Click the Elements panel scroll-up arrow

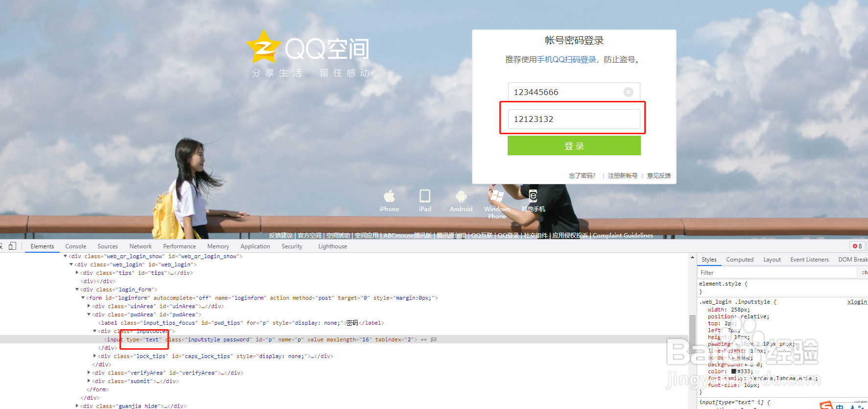coord(692,257)
